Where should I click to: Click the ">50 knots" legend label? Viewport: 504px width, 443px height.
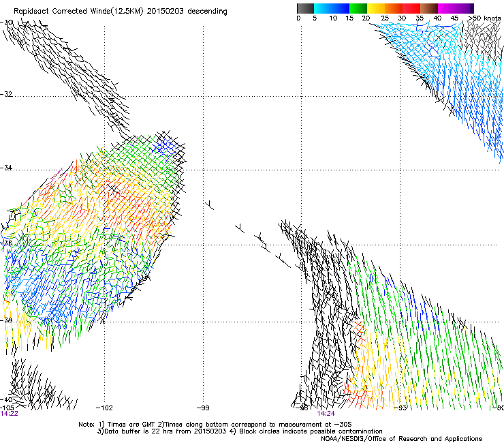tap(484, 18)
